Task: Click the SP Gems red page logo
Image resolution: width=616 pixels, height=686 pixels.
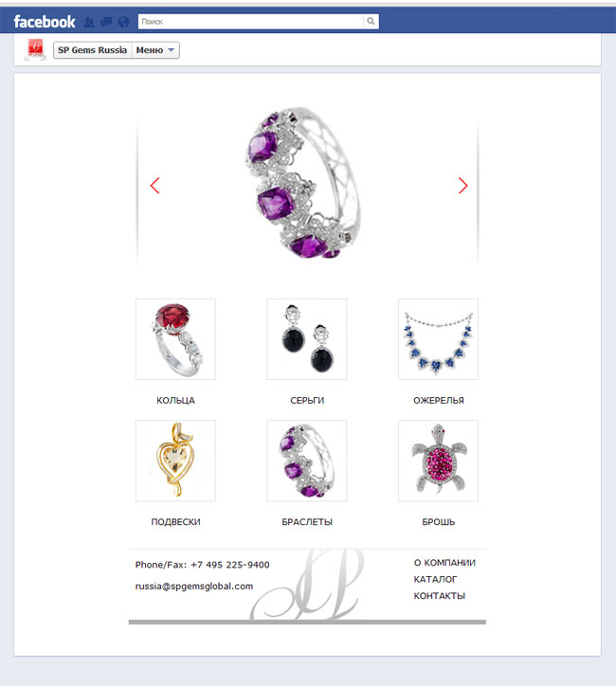Action: tap(35, 49)
